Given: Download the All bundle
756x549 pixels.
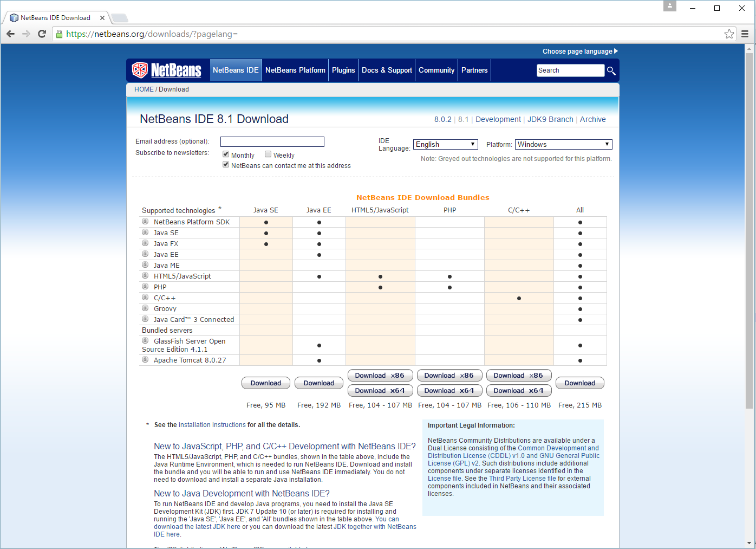Looking at the screenshot, I should click(x=580, y=383).
